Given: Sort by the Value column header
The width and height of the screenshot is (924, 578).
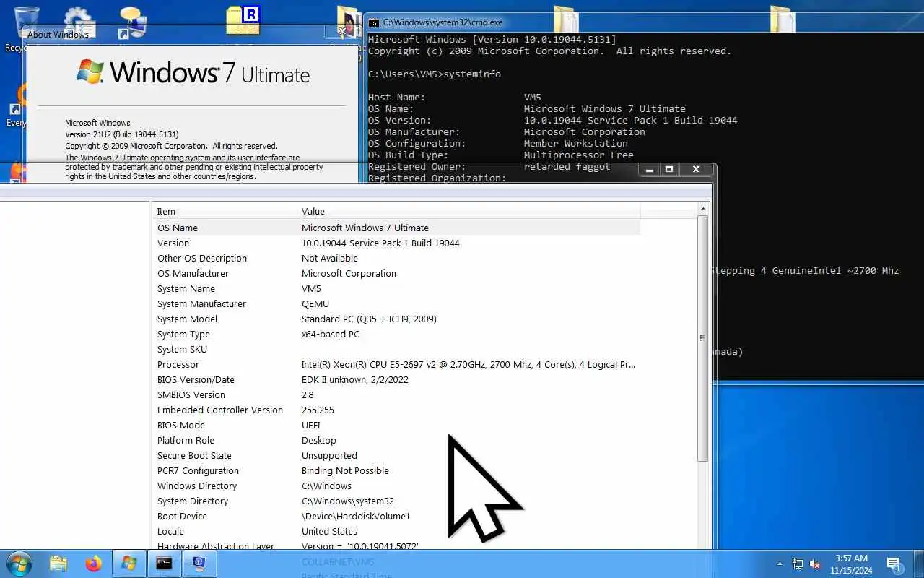Looking at the screenshot, I should coord(468,211).
